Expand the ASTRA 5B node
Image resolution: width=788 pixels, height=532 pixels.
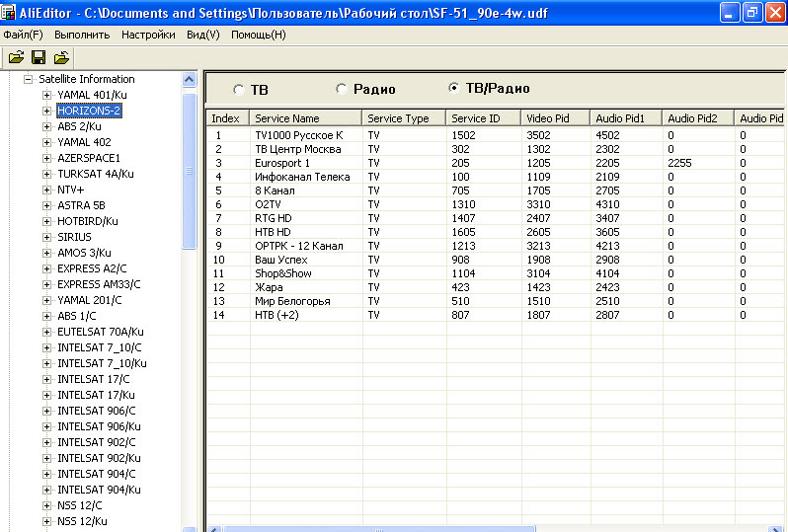(x=46, y=205)
